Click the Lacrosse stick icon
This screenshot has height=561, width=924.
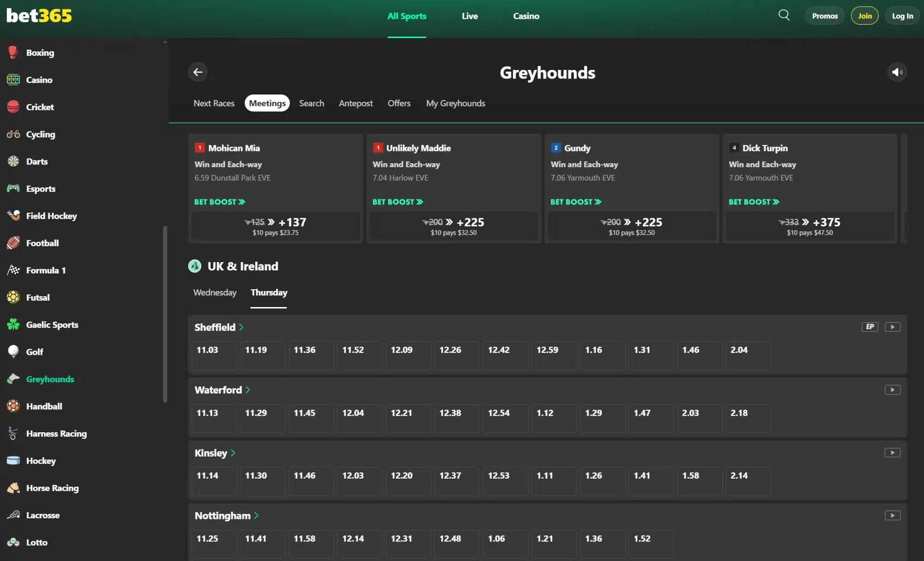[x=13, y=515]
